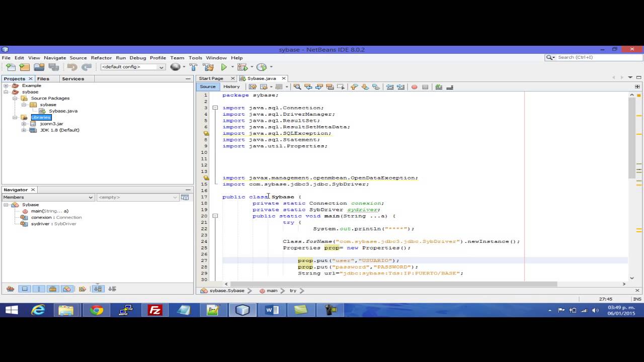Click Find Previous Occurrence in editor toolbar
The width and height of the screenshot is (644, 362).
pos(308,87)
